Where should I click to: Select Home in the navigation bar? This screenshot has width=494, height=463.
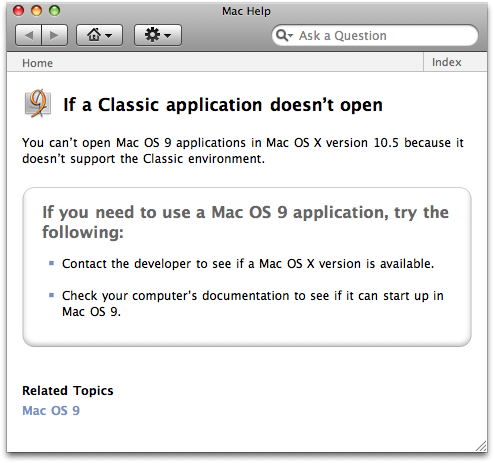coord(37,63)
